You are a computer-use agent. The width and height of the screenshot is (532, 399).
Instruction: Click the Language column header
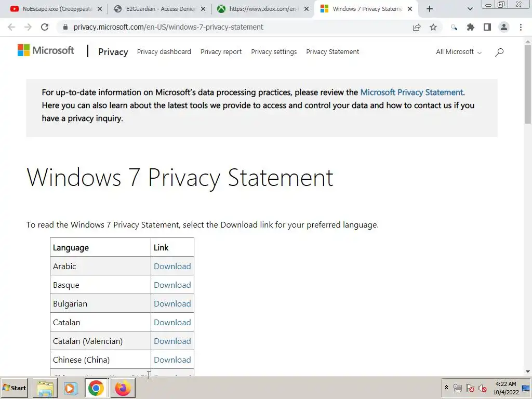coord(100,247)
